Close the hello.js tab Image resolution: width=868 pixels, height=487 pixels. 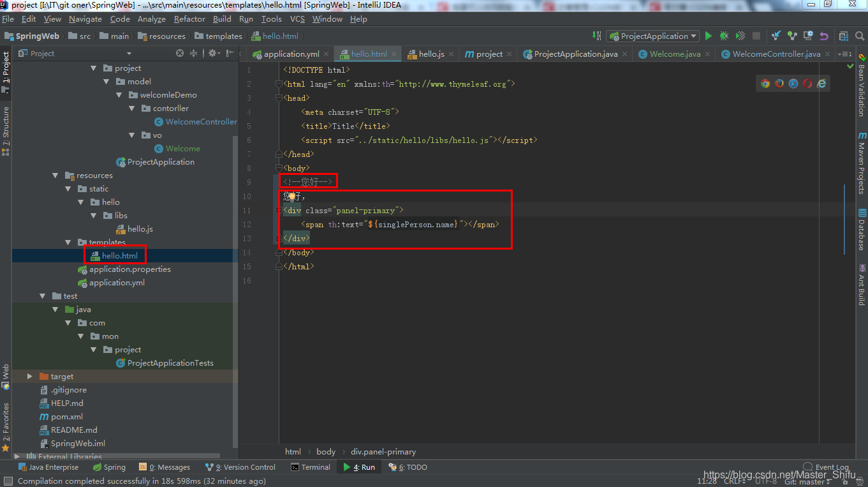[452, 54]
